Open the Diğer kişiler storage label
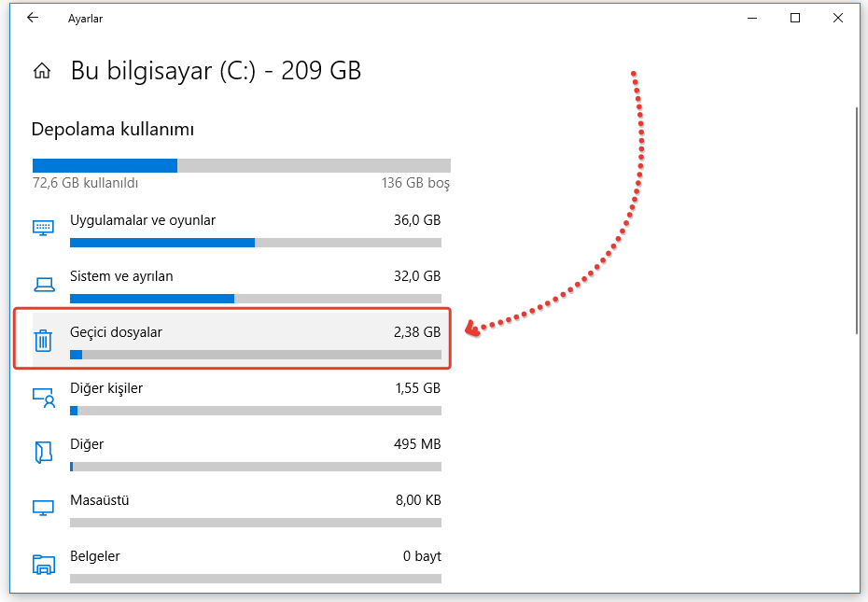The image size is (868, 602). pos(106,388)
